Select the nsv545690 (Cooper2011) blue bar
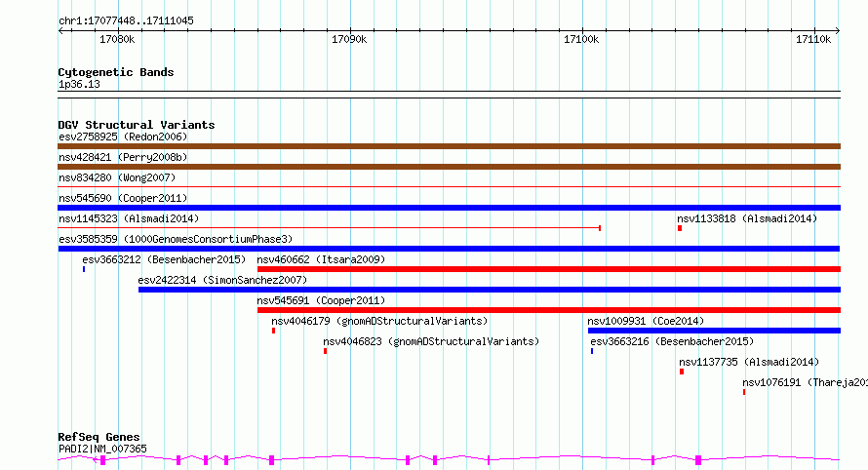 tap(449, 208)
